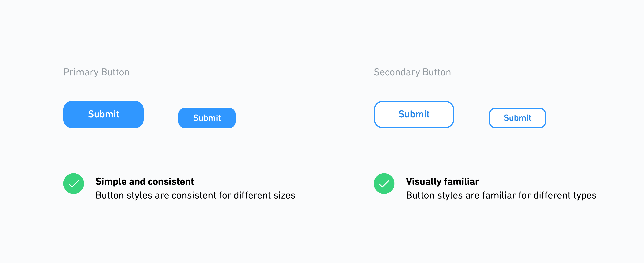Click the Submit text in the outlined large button
Screen dimensions: 644x263
pyautogui.click(x=414, y=114)
